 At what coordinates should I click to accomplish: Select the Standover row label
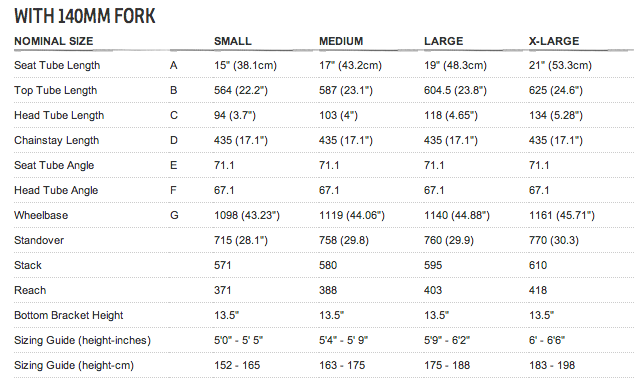[x=39, y=240]
